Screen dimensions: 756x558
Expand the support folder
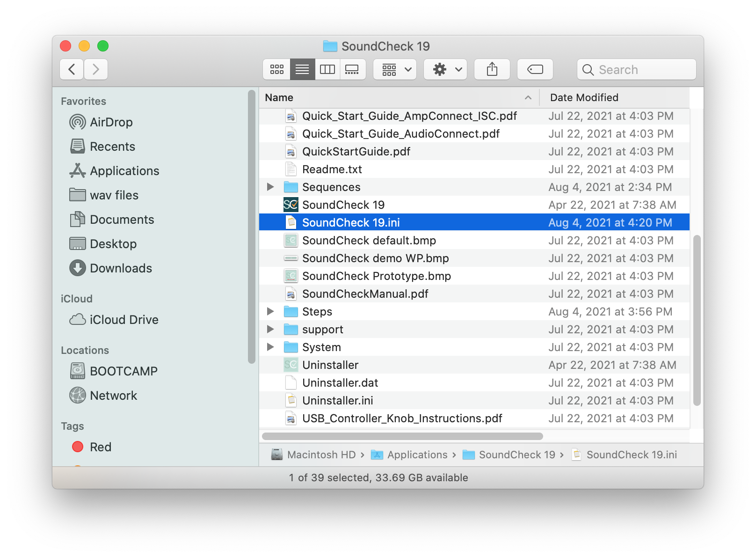tap(270, 329)
